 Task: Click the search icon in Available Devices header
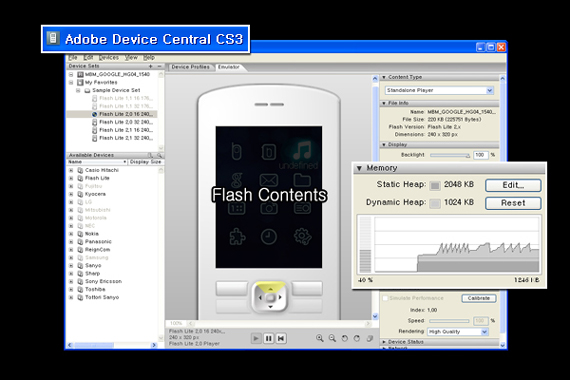159,155
